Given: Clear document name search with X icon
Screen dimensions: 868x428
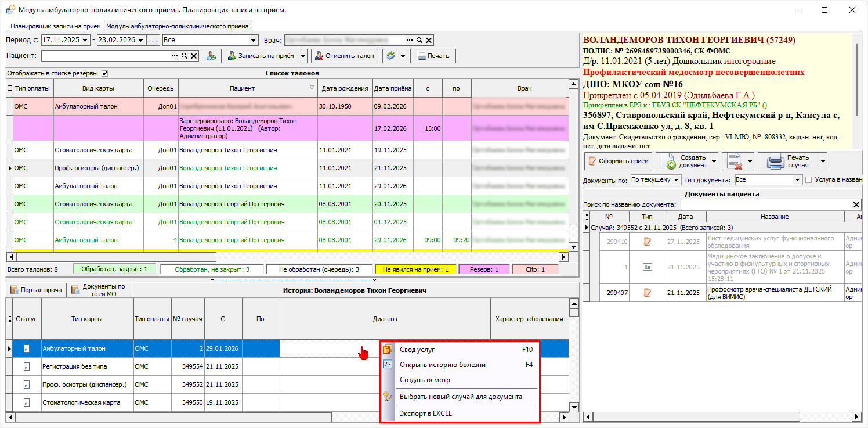Looking at the screenshot, I should (x=856, y=204).
